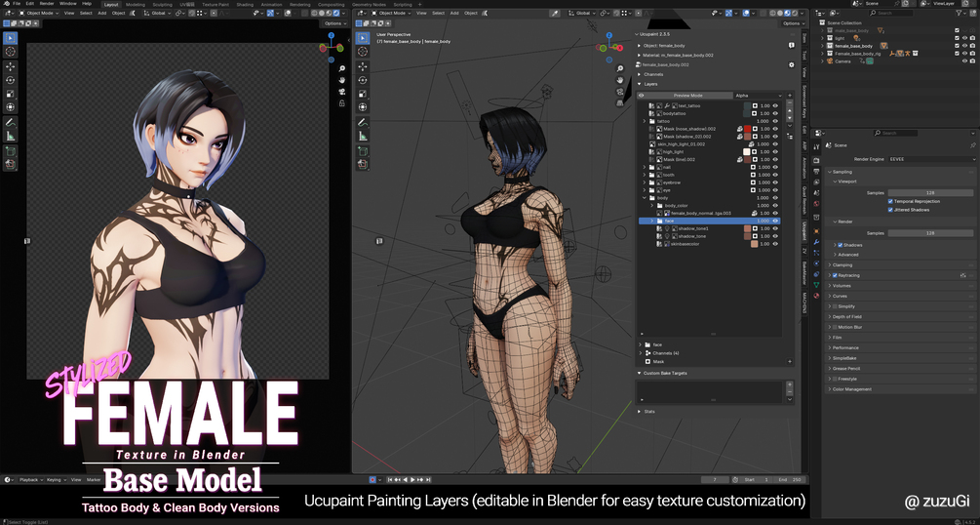Open the Modifiers wrench properties tab
The height and width of the screenshot is (525, 980).
816,242
